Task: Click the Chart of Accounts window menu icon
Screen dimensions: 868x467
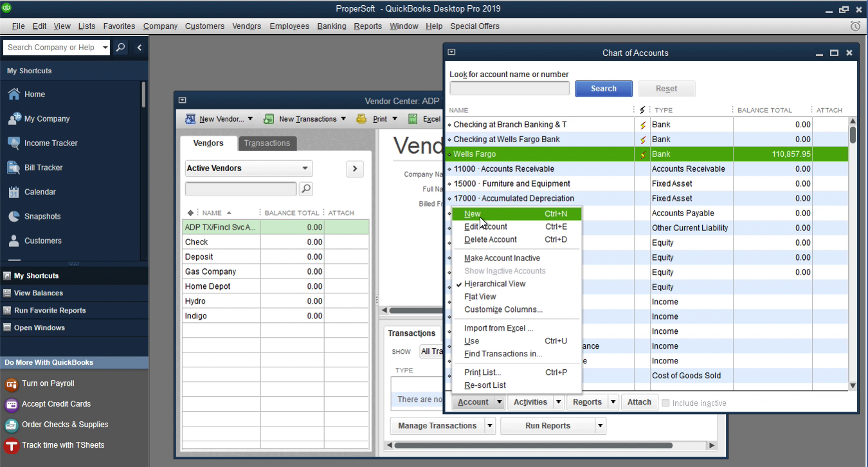Action: point(451,53)
